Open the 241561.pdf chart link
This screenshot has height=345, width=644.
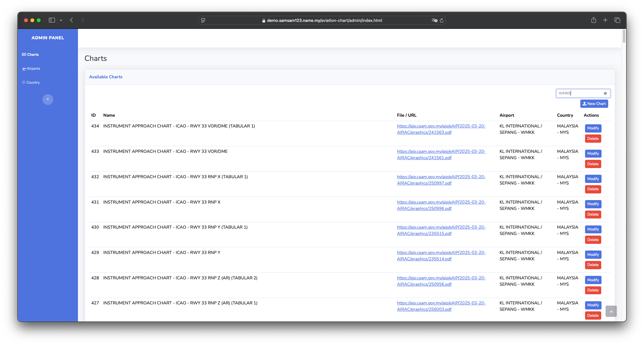pyautogui.click(x=441, y=154)
